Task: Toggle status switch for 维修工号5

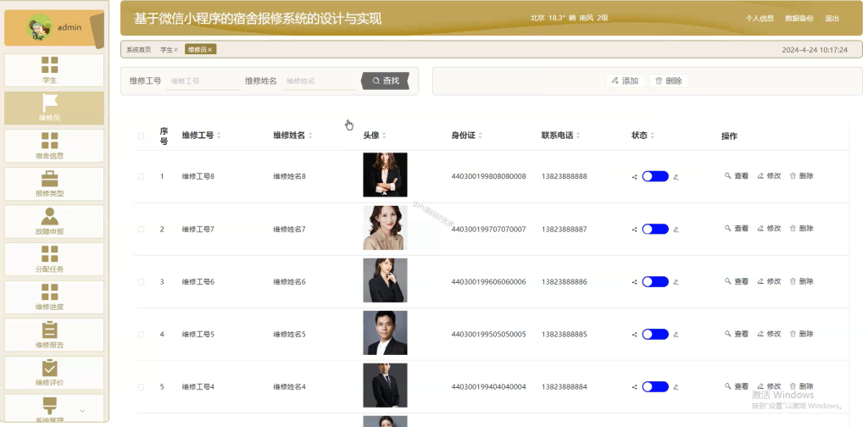Action: [655, 334]
